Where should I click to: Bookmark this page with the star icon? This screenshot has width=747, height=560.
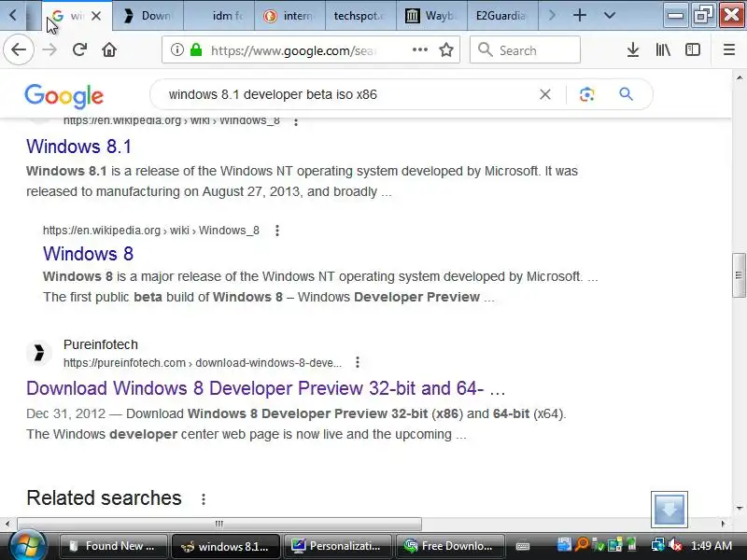[446, 49]
